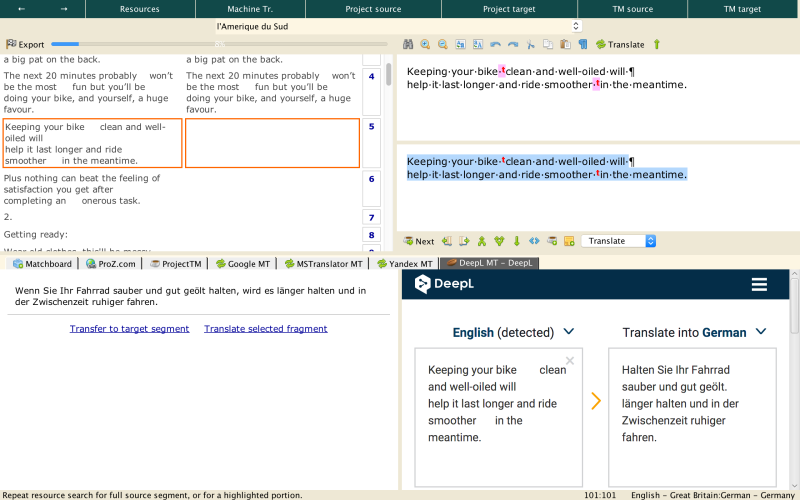Click the blue angle brackets tag icon

click(x=534, y=241)
